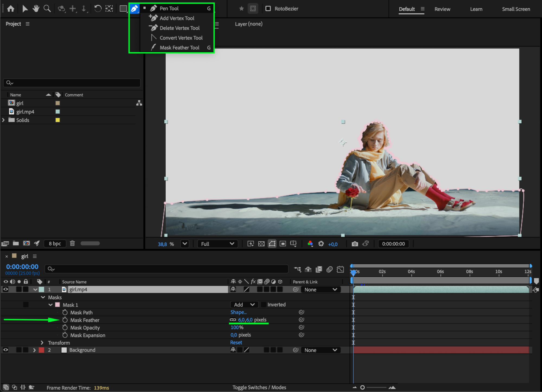Select the Hand tool
Image resolution: width=542 pixels, height=392 pixels.
(x=36, y=9)
